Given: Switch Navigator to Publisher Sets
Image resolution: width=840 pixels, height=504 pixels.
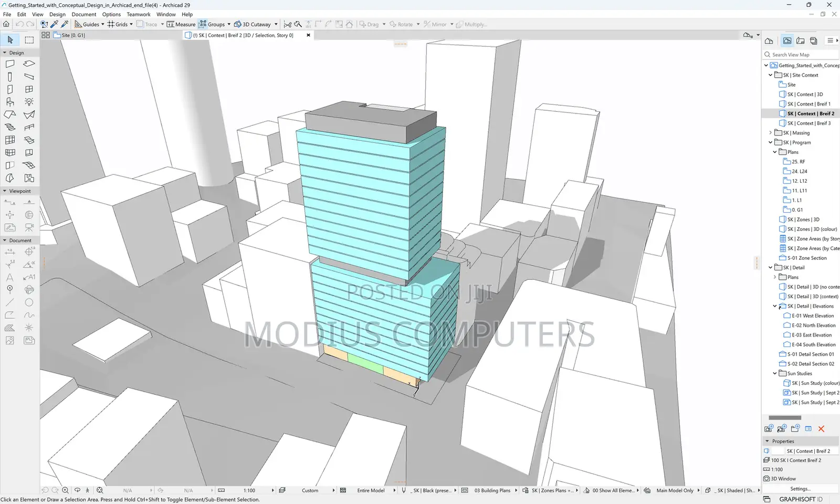Looking at the screenshot, I should point(814,40).
